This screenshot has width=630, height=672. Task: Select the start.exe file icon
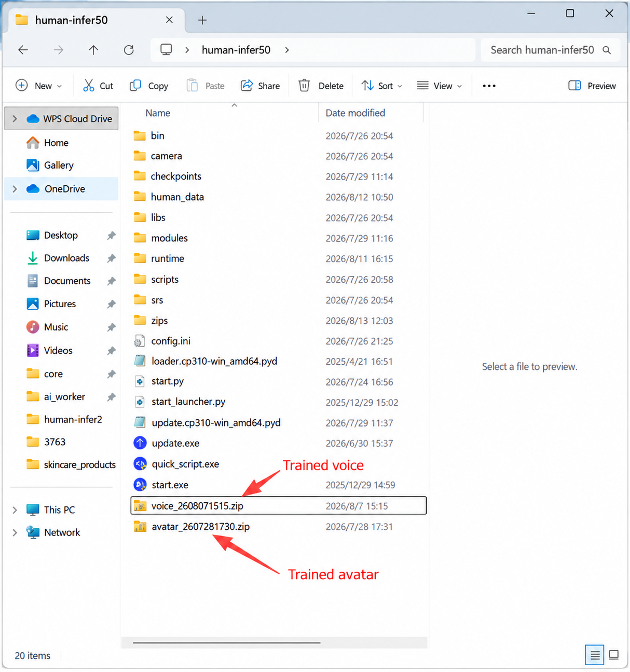coord(140,485)
